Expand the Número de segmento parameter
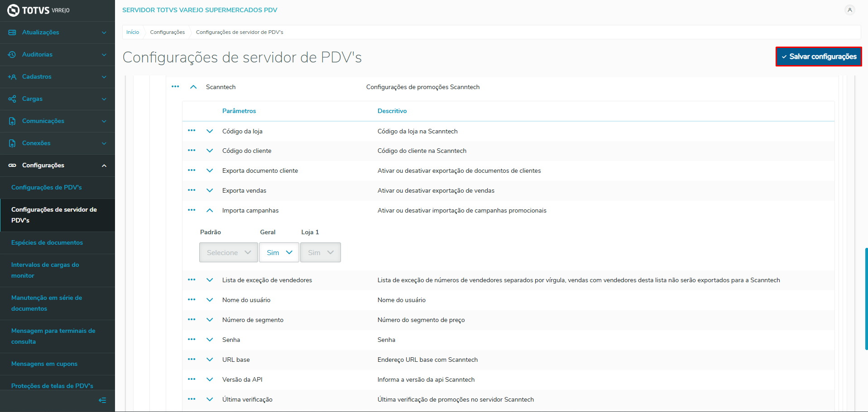The width and height of the screenshot is (868, 412). [210, 320]
